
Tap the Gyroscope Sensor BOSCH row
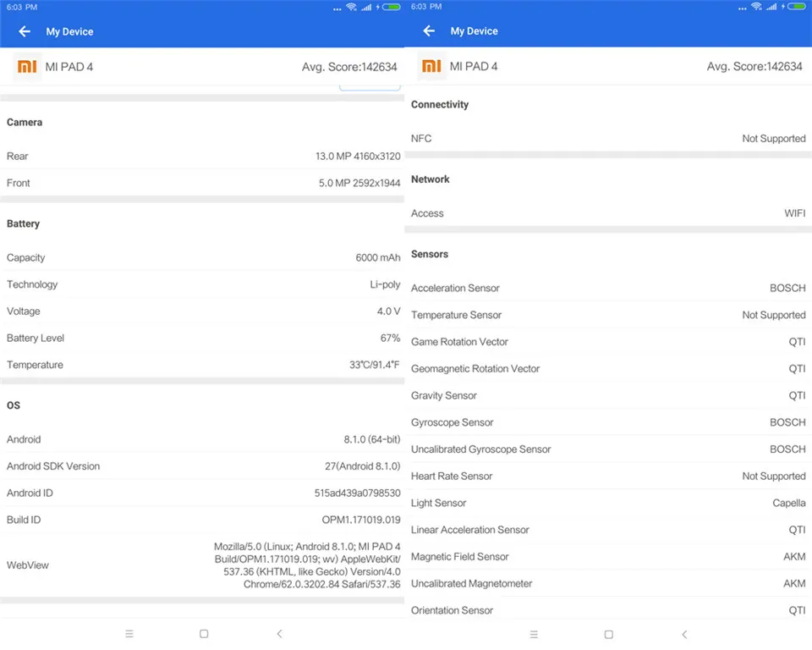(608, 422)
